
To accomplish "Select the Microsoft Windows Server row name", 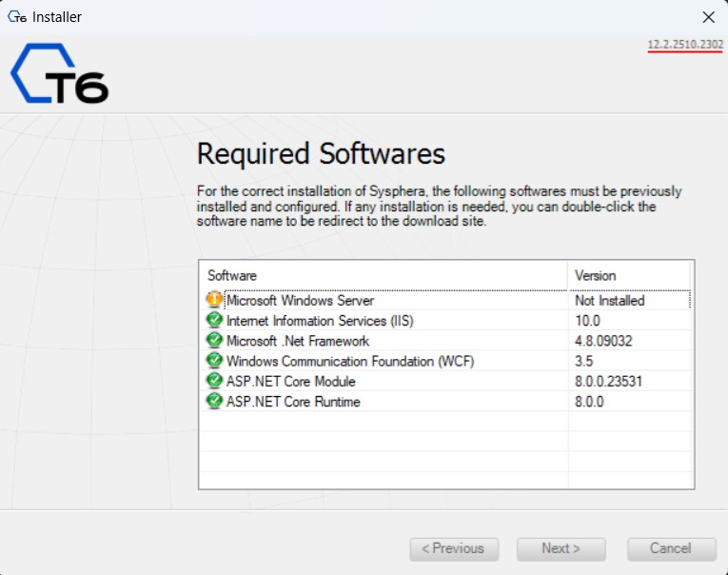I will coord(300,301).
